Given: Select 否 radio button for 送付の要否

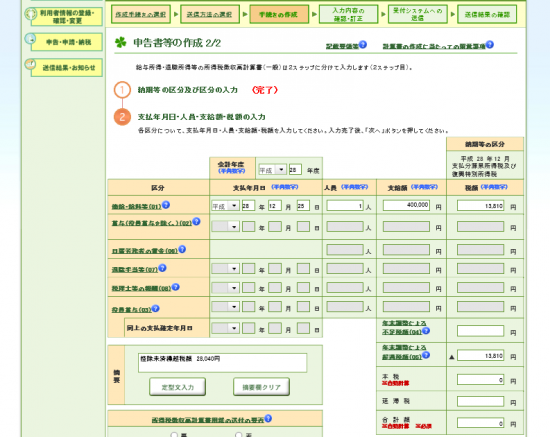Looking at the screenshot, I should (239, 435).
